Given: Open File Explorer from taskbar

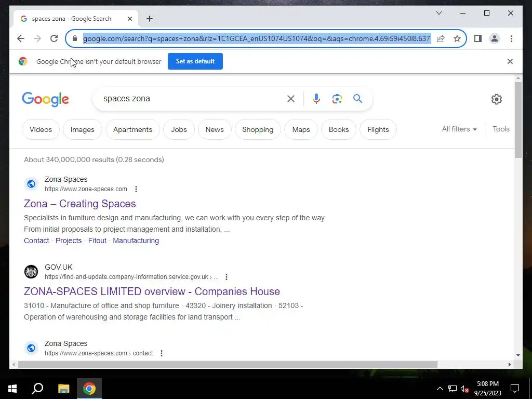Looking at the screenshot, I should (x=63, y=389).
